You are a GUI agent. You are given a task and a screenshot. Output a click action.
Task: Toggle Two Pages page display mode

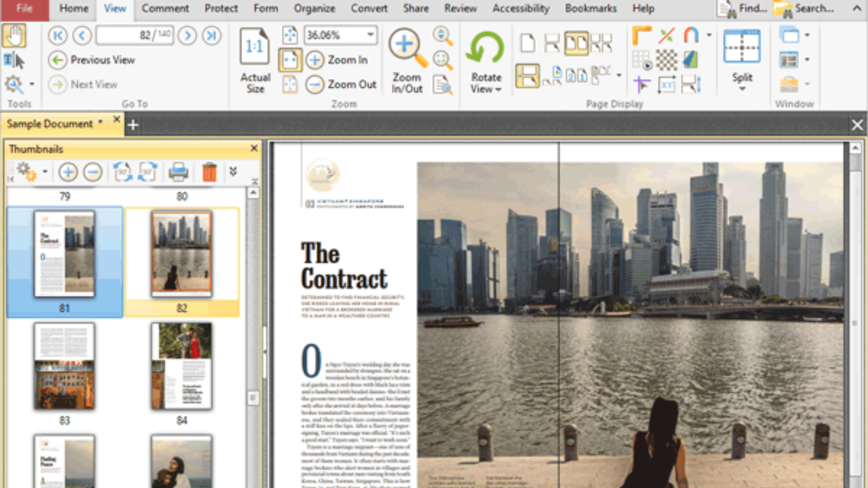point(577,42)
